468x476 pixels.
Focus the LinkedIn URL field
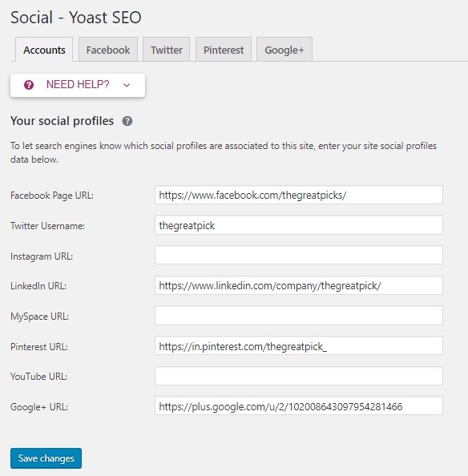click(x=299, y=285)
